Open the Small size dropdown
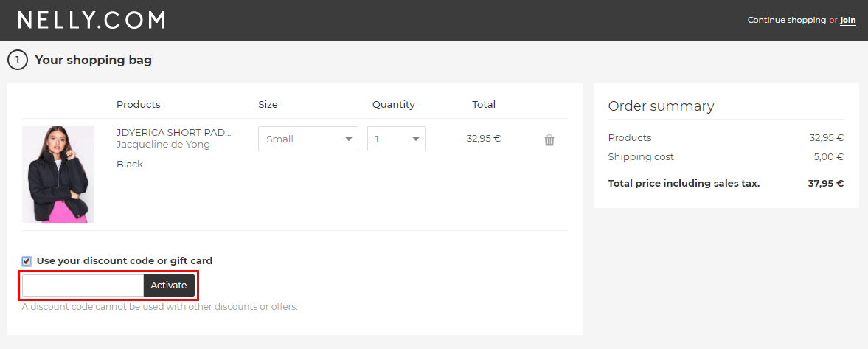This screenshot has height=349, width=868. pos(308,139)
